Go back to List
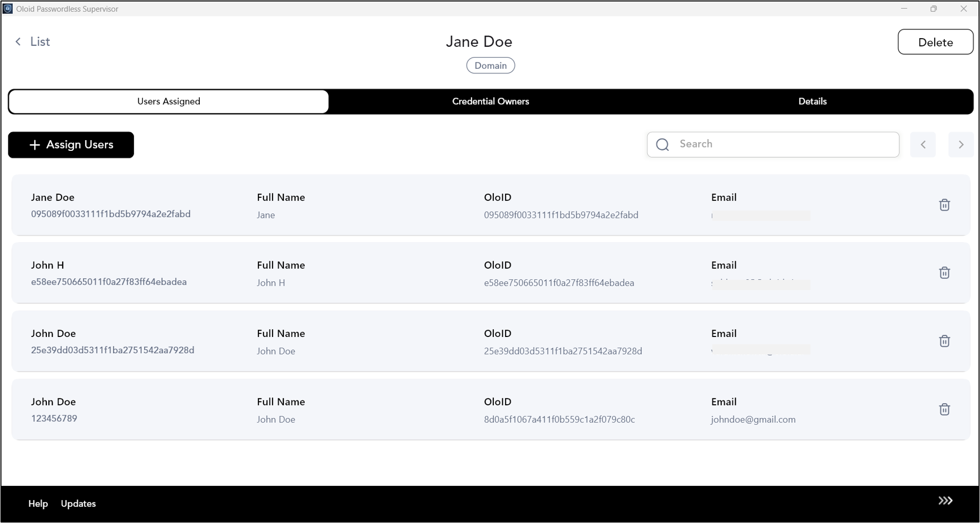This screenshot has width=980, height=523. [x=33, y=42]
